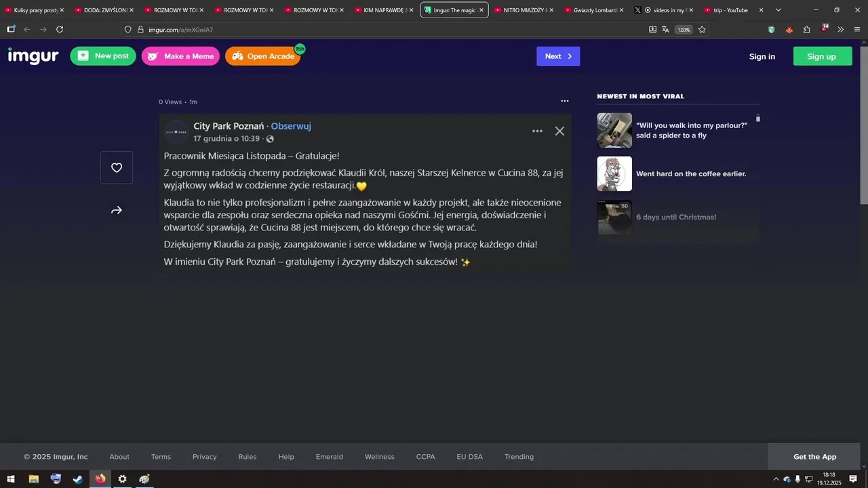
Task: Open the About footer link
Action: pyautogui.click(x=119, y=457)
